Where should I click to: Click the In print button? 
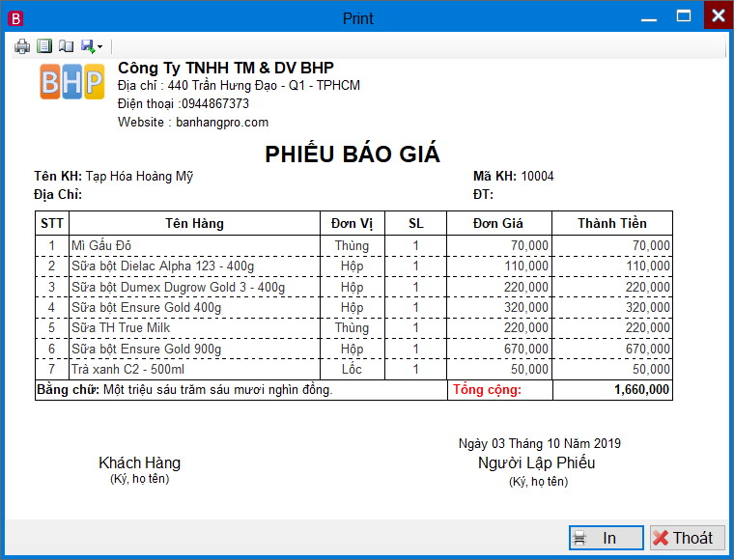pos(607,538)
